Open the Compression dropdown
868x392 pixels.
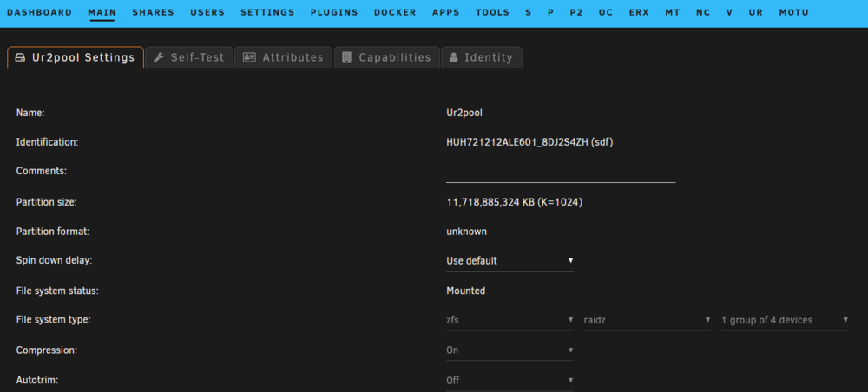510,350
